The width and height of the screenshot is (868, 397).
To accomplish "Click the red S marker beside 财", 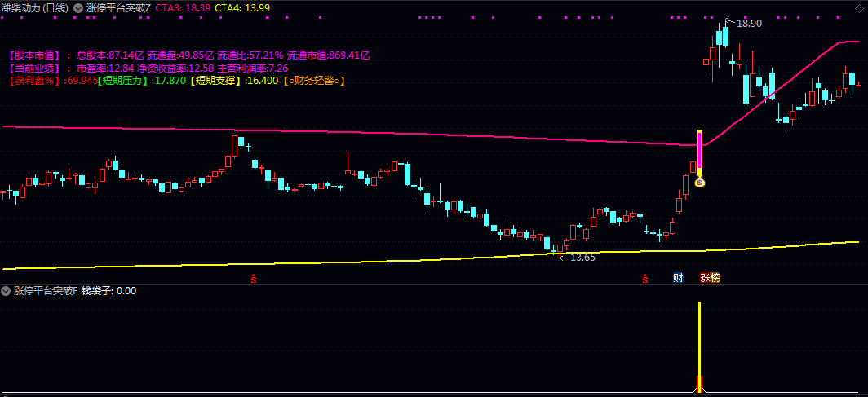I will pyautogui.click(x=645, y=279).
